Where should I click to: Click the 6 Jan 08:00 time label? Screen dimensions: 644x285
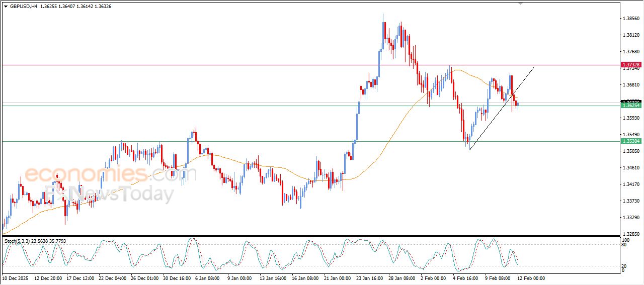click(x=207, y=278)
